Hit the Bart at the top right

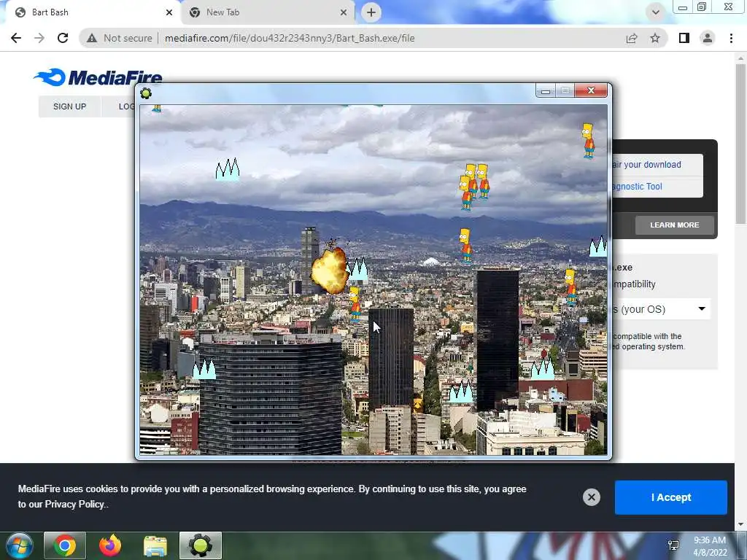[589, 141]
